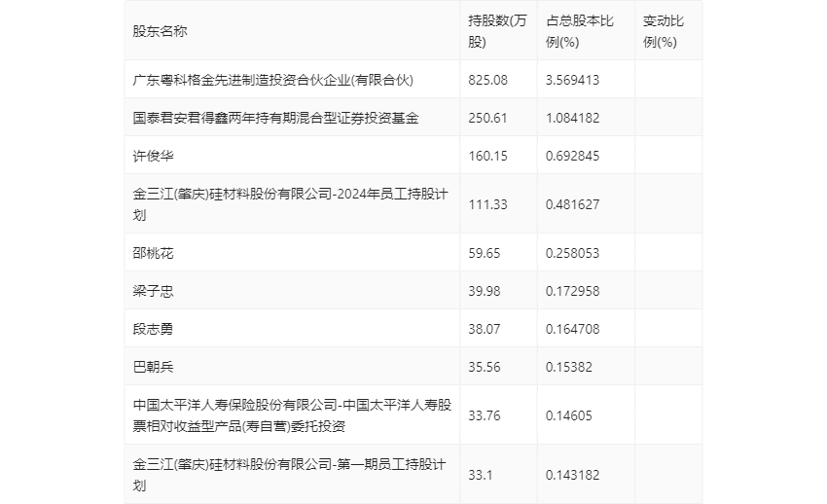This screenshot has width=827, height=504.
Task: Select 金三江 2024年员工持股计划 shareholder name
Action: 290,204
